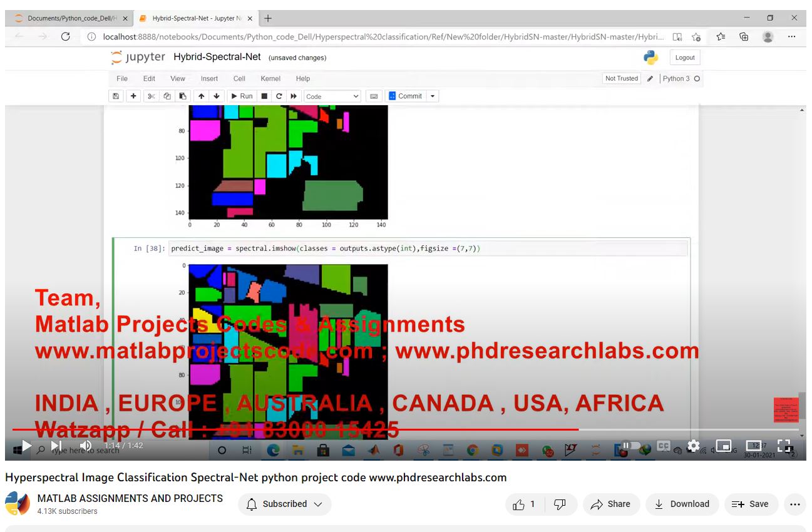Screen dimensions: 812x532
Task: Skip to next video in player
Action: [x=56, y=446]
